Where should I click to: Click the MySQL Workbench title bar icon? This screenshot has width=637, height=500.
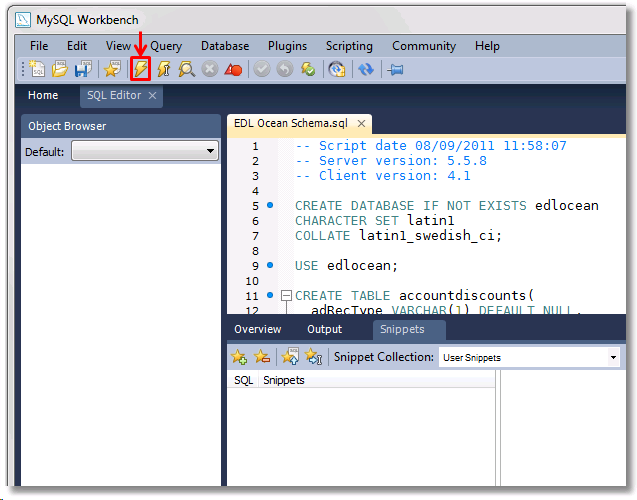click(x=23, y=19)
